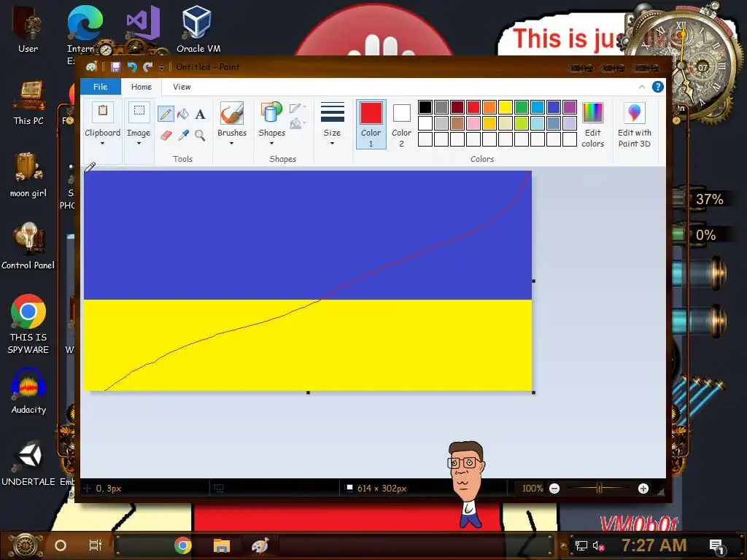Screen dimensions: 747x560
Task: Switch to the Home tab
Action: pos(142,87)
